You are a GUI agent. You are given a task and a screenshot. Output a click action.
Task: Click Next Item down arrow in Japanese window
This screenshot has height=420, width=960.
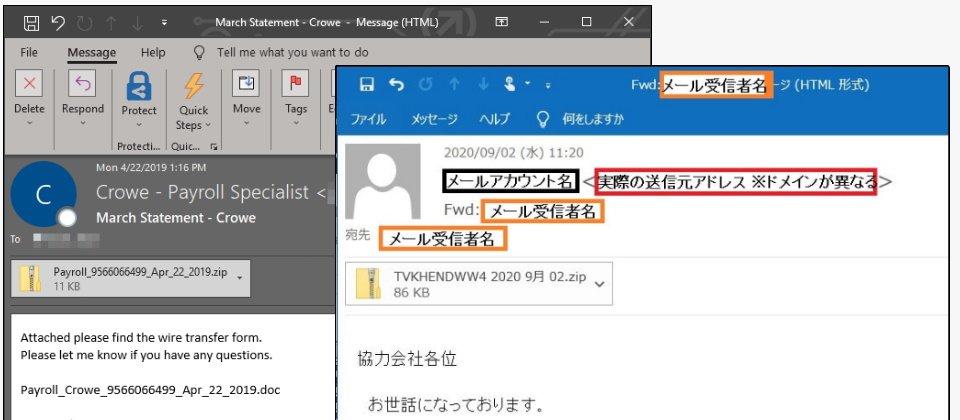coord(483,85)
